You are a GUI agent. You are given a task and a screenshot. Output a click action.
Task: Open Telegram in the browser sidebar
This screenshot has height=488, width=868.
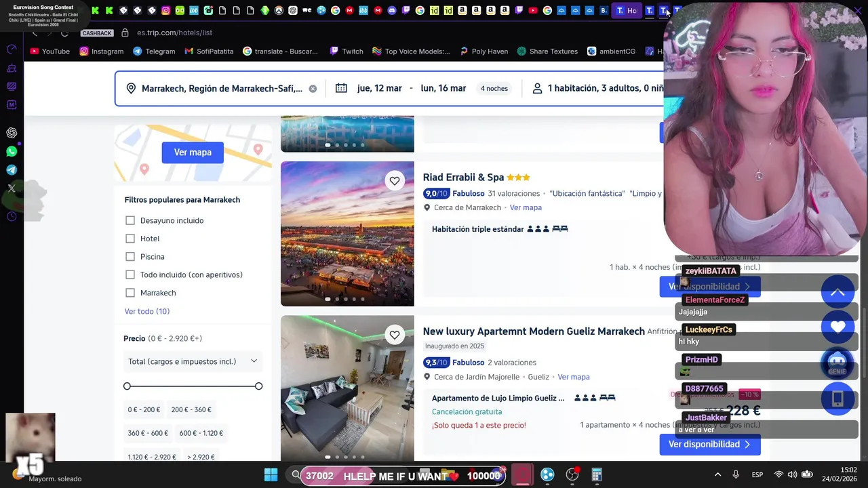point(12,170)
